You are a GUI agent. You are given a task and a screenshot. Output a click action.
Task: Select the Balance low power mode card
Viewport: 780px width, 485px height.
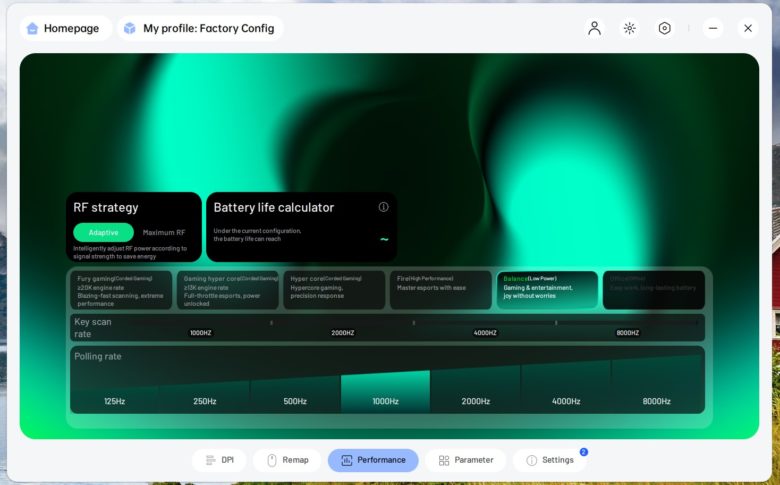click(x=547, y=290)
